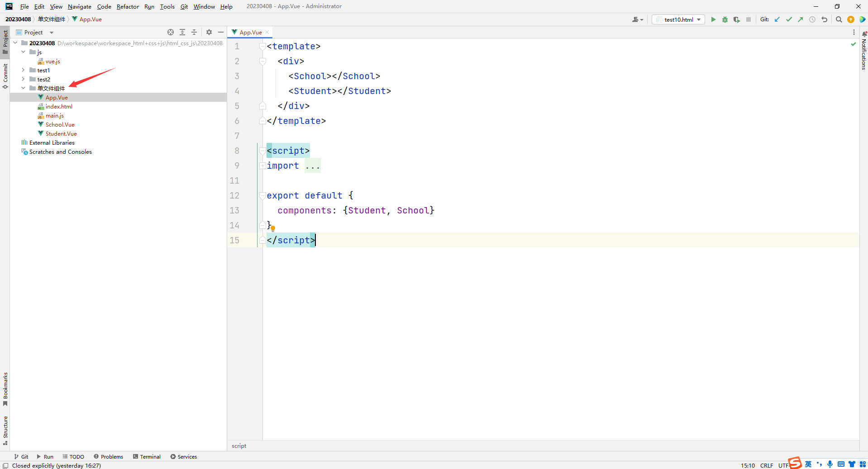Fold the export default block
The image size is (868, 469).
[x=262, y=195]
